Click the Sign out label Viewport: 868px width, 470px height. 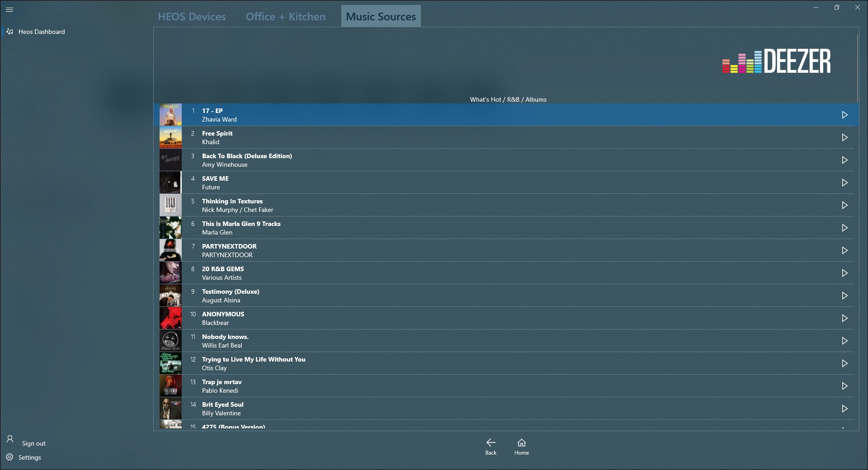click(34, 443)
